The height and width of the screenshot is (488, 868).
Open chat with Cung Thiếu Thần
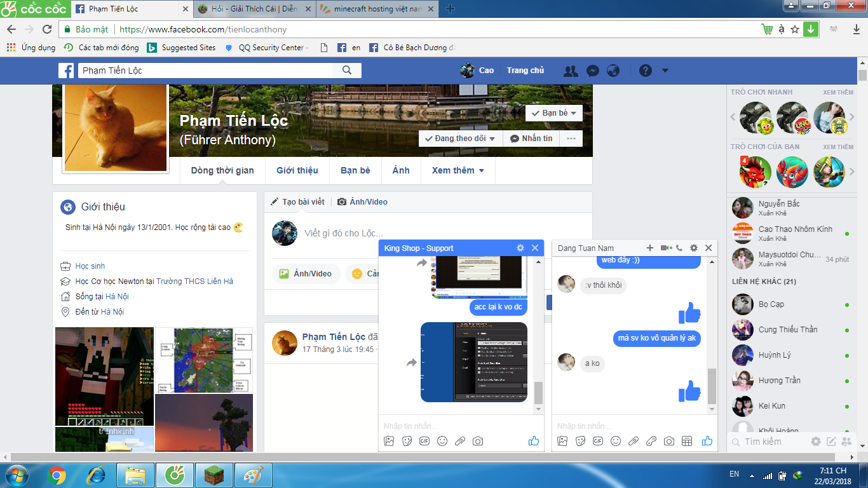click(791, 330)
